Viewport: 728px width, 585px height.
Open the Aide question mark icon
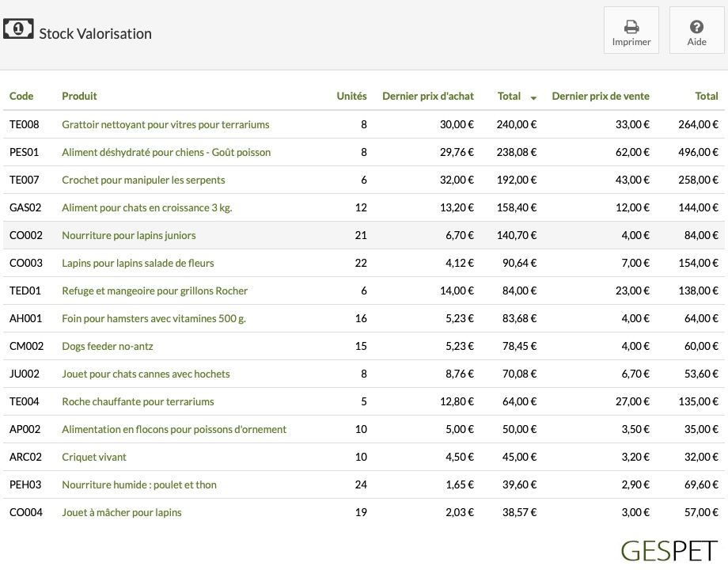click(696, 26)
